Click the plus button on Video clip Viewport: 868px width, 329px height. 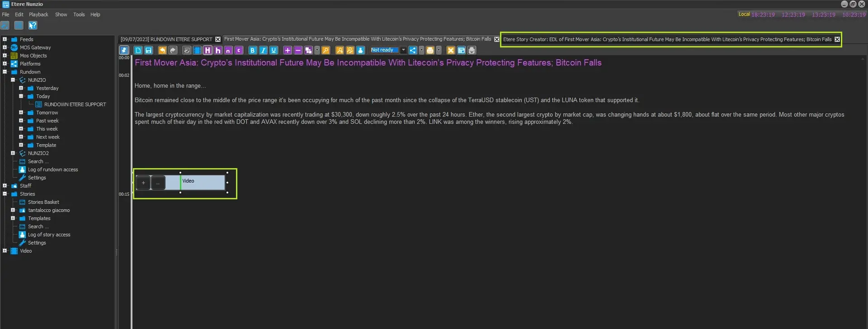[143, 183]
